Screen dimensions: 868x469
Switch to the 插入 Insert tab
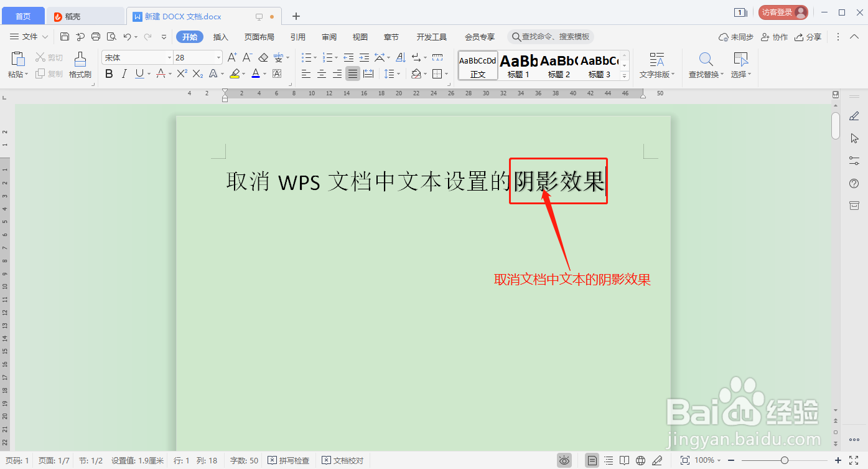coord(221,37)
